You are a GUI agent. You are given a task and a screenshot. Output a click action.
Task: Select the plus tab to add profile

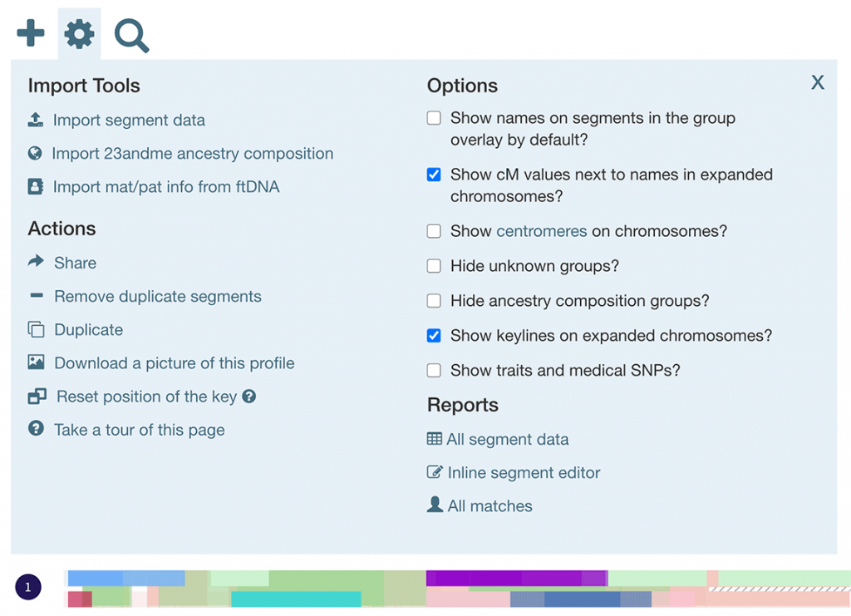pos(30,33)
